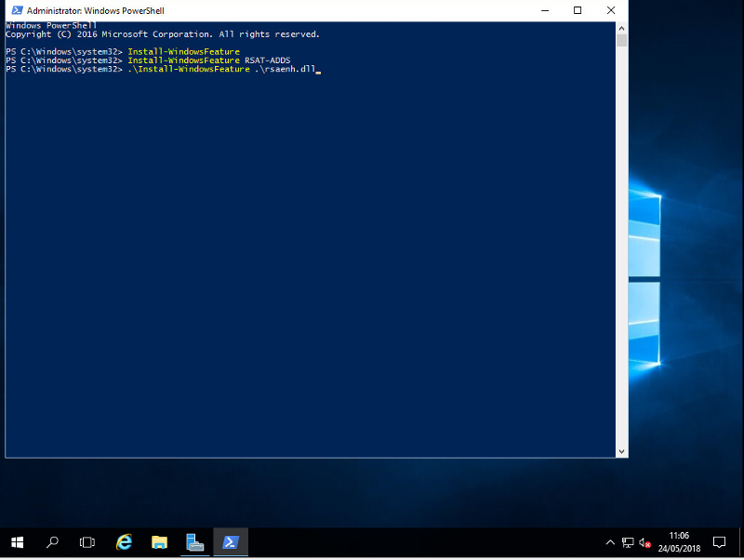Click the PowerShell icon in the title bar

coord(17,10)
